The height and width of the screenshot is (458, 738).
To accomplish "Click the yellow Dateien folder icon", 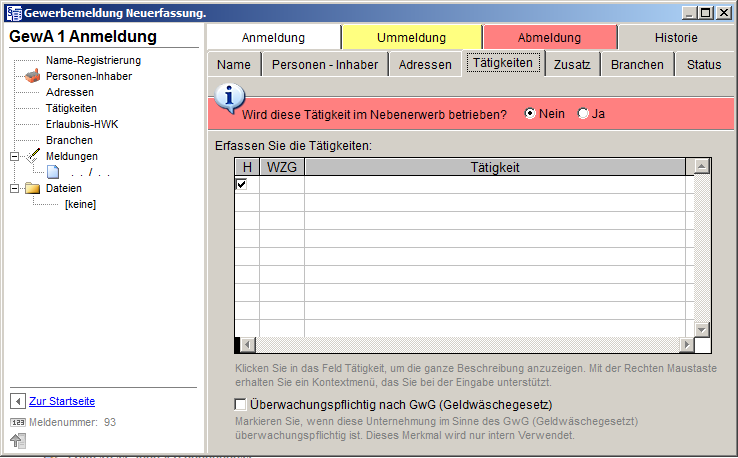I will tap(33, 188).
